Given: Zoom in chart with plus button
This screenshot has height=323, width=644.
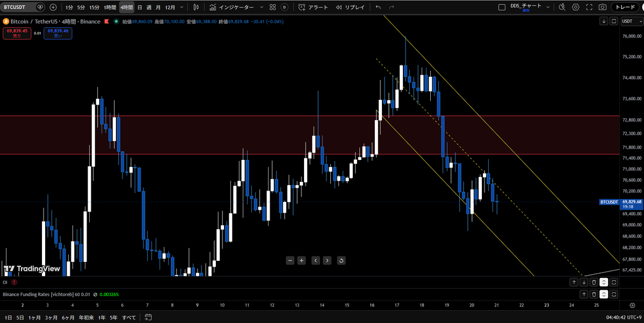Looking at the screenshot, I should 301,260.
